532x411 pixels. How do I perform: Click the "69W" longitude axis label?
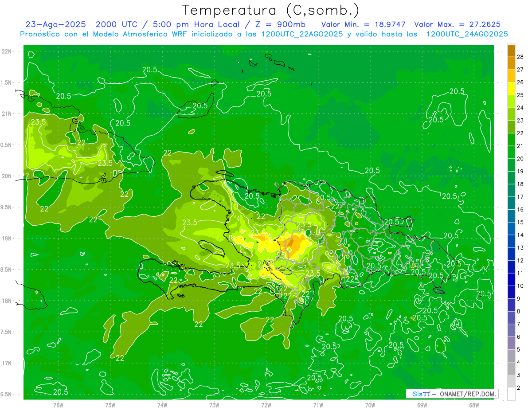[422, 405]
